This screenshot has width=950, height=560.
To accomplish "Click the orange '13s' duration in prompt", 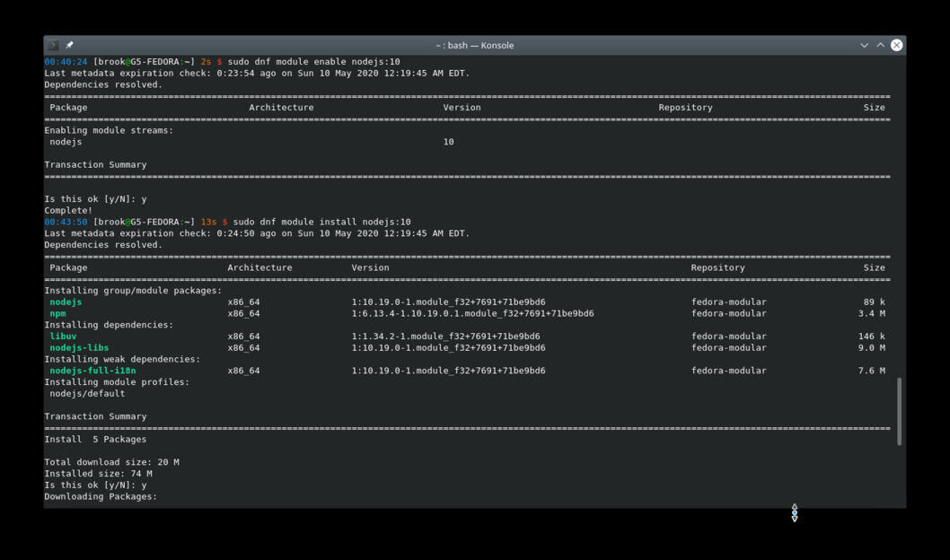I will coord(208,223).
